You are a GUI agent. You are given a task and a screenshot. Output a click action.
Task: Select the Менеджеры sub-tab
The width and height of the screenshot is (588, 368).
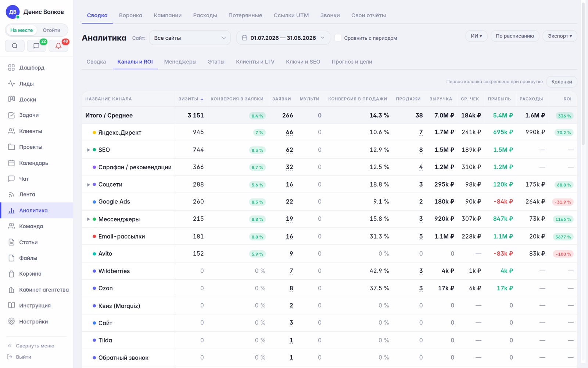point(180,62)
